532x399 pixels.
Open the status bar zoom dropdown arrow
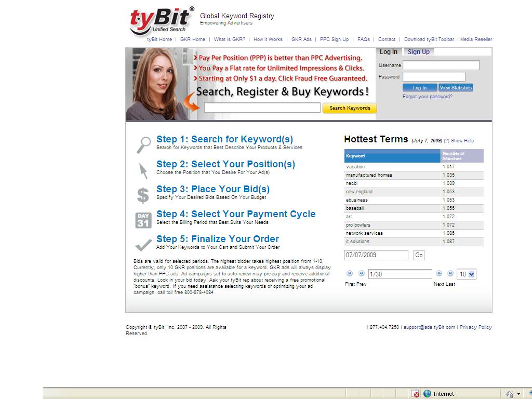pyautogui.click(x=518, y=394)
